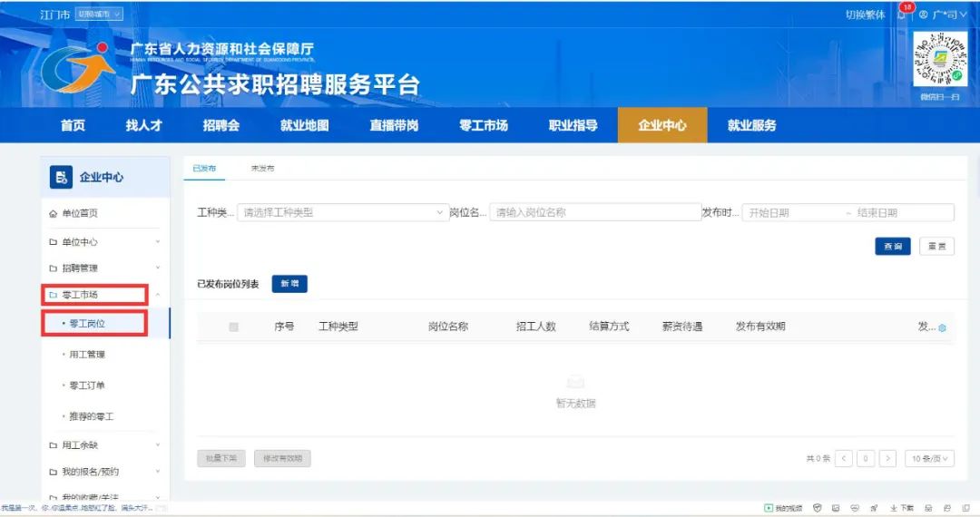Image resolution: width=980 pixels, height=517 pixels.
Task: Select 用工管理 in the sidebar
Action: click(87, 355)
